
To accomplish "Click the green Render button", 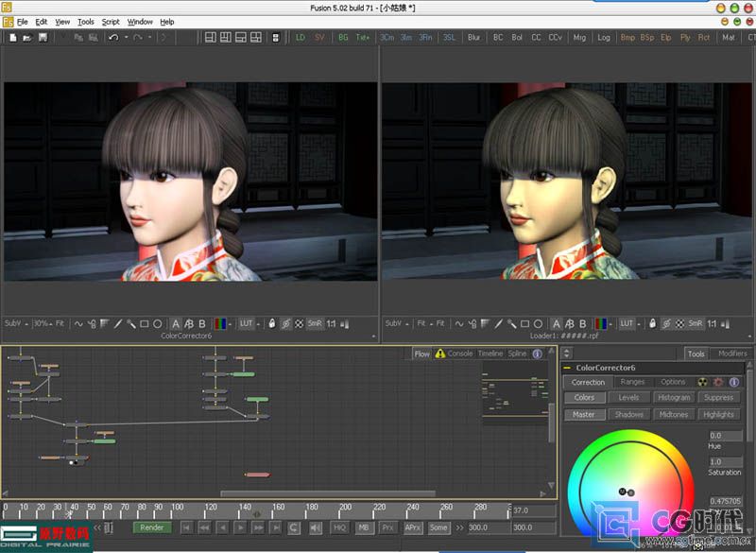I will click(x=152, y=527).
